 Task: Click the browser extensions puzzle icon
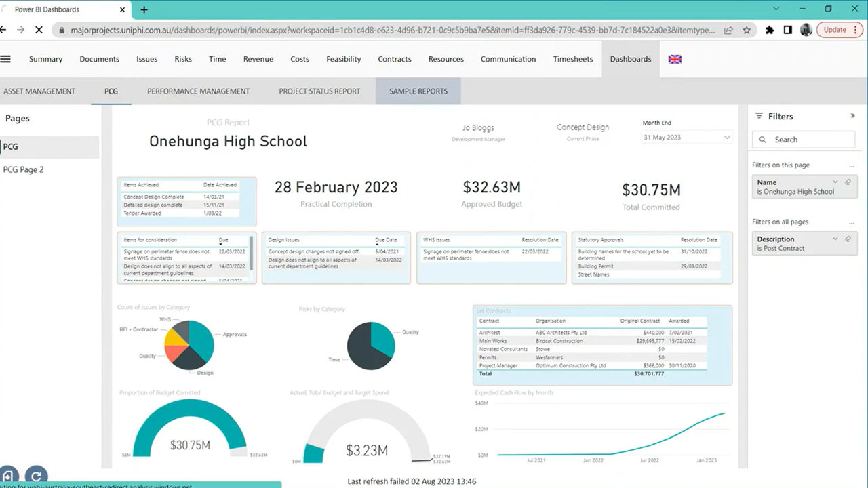coord(770,30)
